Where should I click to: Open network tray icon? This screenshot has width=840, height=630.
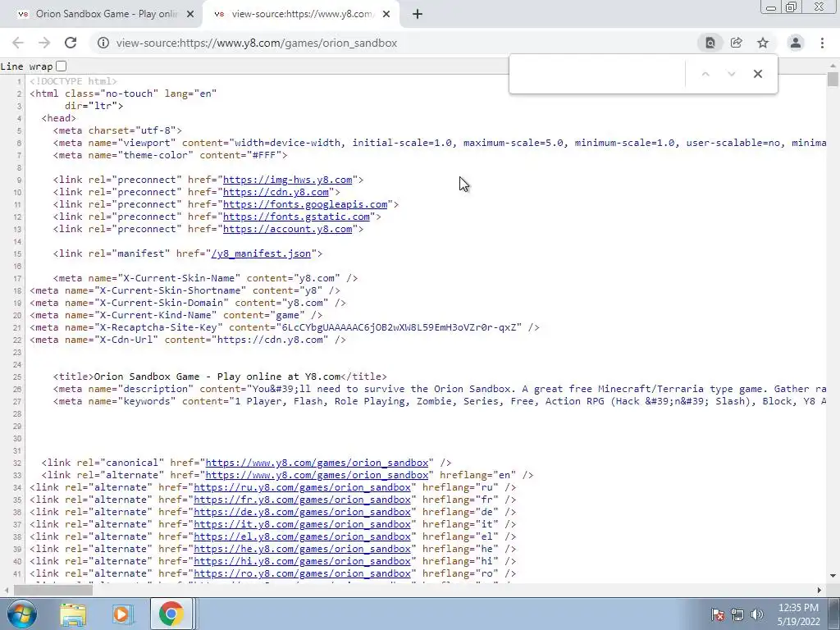(737, 614)
